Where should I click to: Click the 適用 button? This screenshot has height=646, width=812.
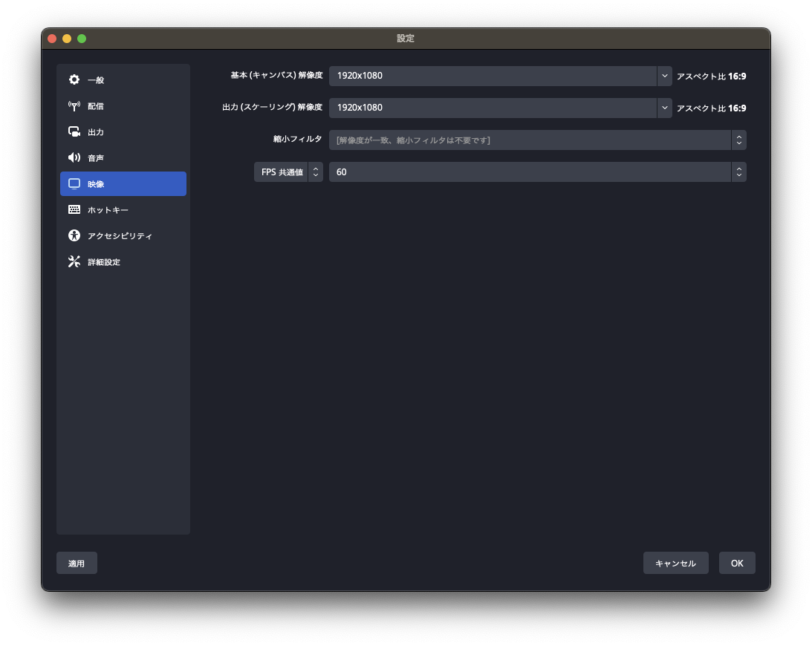coord(77,563)
